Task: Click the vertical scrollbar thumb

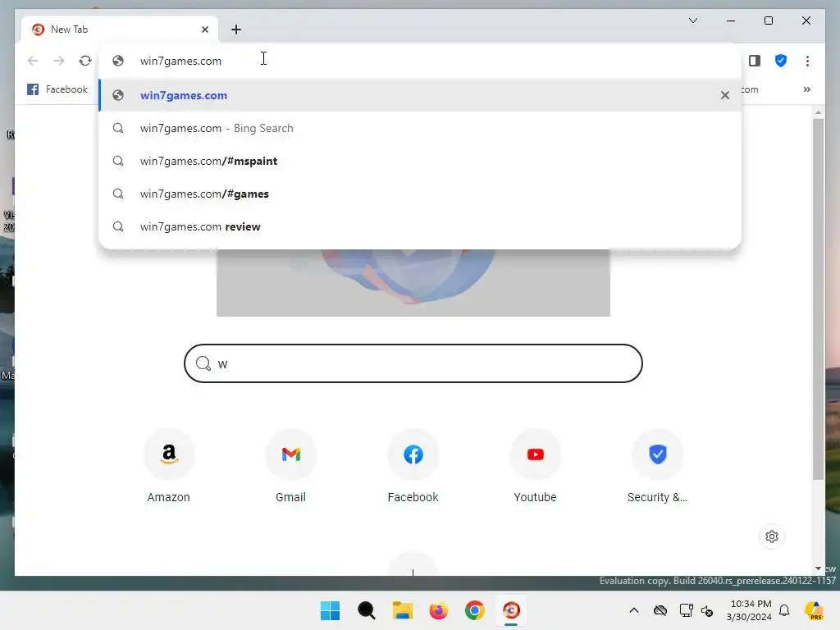Action: click(818, 299)
